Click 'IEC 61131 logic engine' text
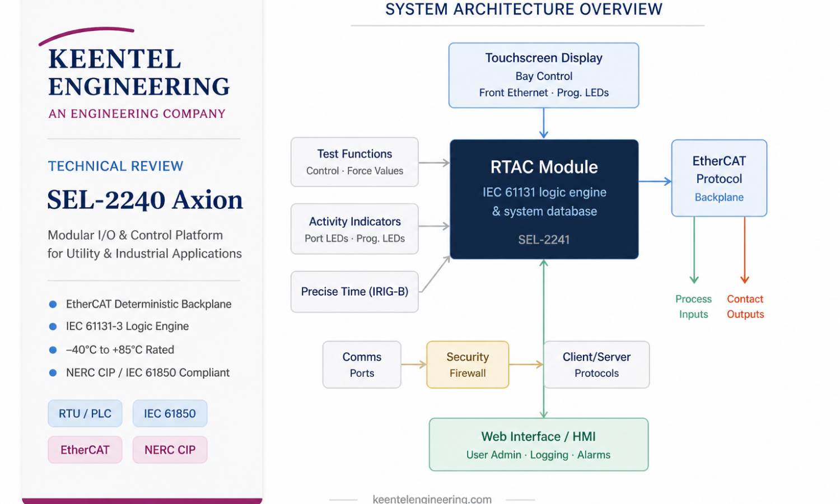Image resolution: width=840 pixels, height=504 pixels. click(x=544, y=193)
